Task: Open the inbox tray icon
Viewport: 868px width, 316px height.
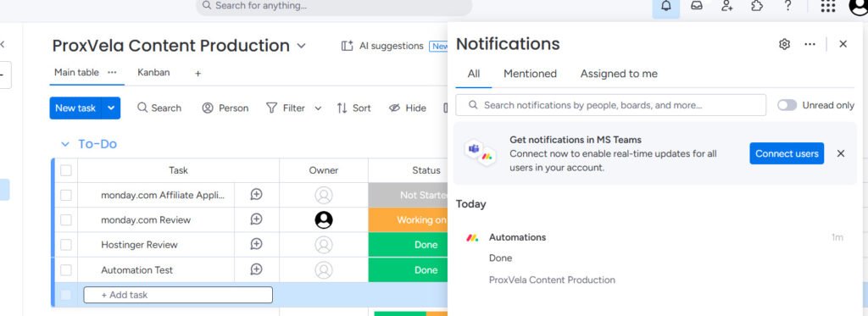Action: tap(697, 6)
